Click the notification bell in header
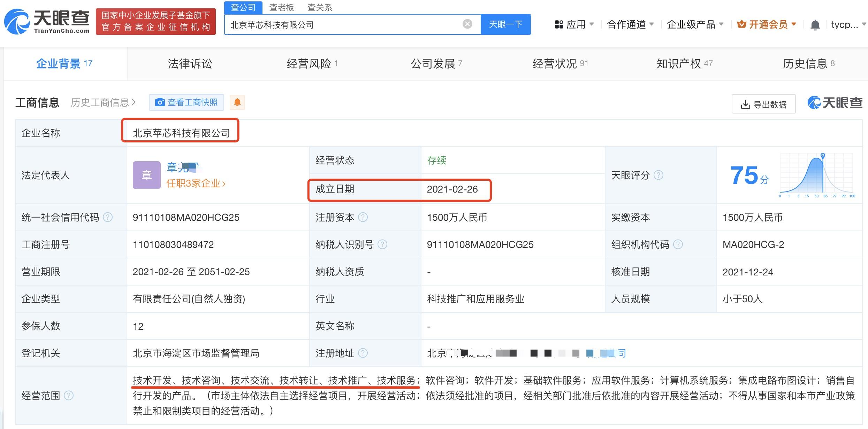The width and height of the screenshot is (868, 429). click(815, 25)
